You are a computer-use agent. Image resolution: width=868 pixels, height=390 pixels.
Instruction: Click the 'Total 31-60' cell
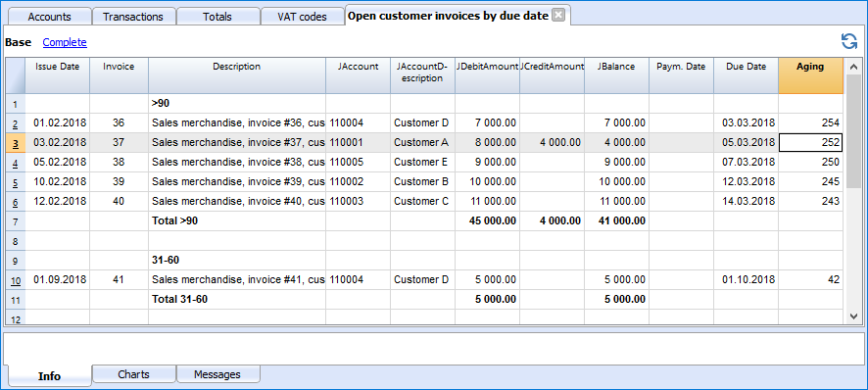click(x=237, y=300)
